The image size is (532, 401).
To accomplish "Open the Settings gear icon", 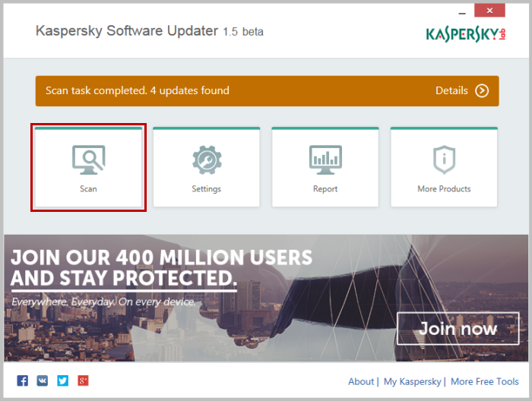I will (207, 159).
